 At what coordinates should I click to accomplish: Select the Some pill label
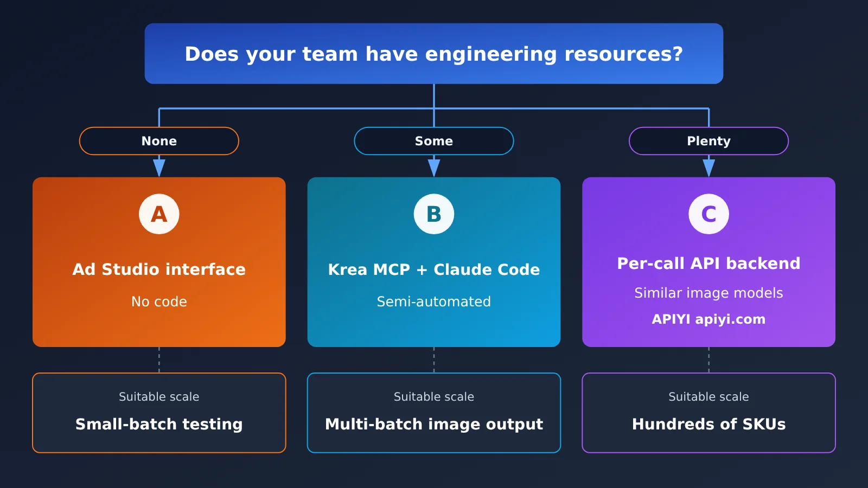tap(434, 141)
